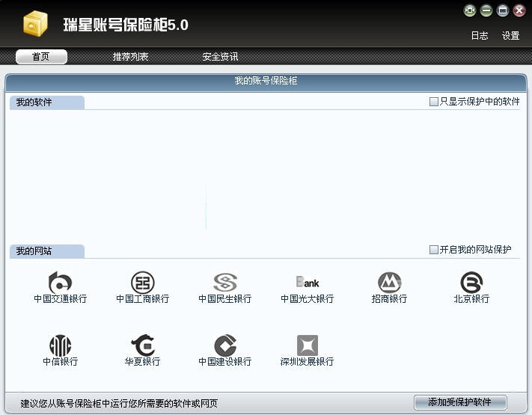Enable 只显示保护中的软件 checkbox
This screenshot has width=532, height=415.
click(434, 102)
